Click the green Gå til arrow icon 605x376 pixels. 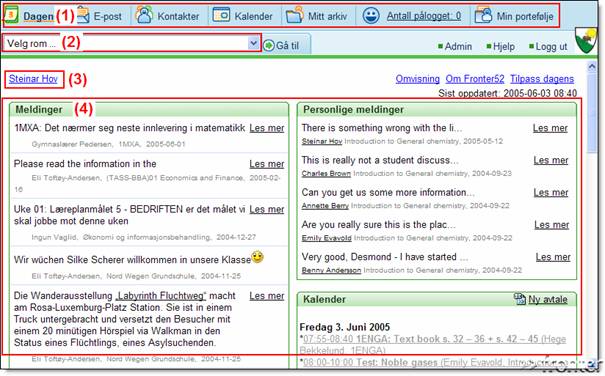[269, 46]
